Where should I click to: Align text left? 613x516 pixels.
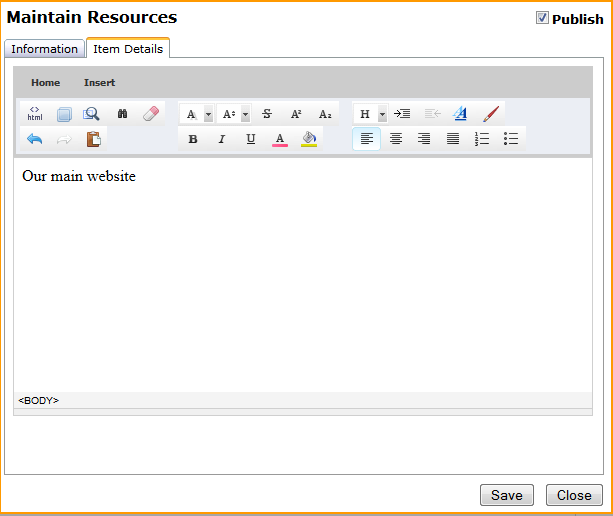coord(366,139)
